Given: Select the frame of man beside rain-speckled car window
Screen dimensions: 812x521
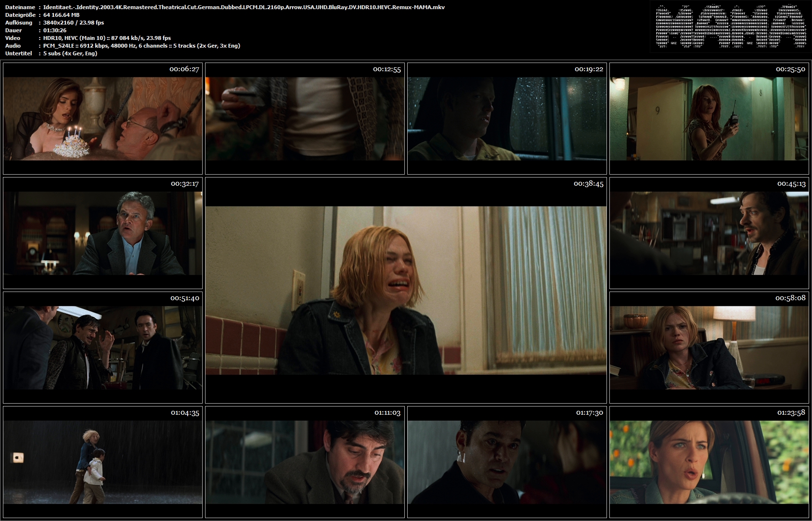Looking at the screenshot, I should (507, 119).
